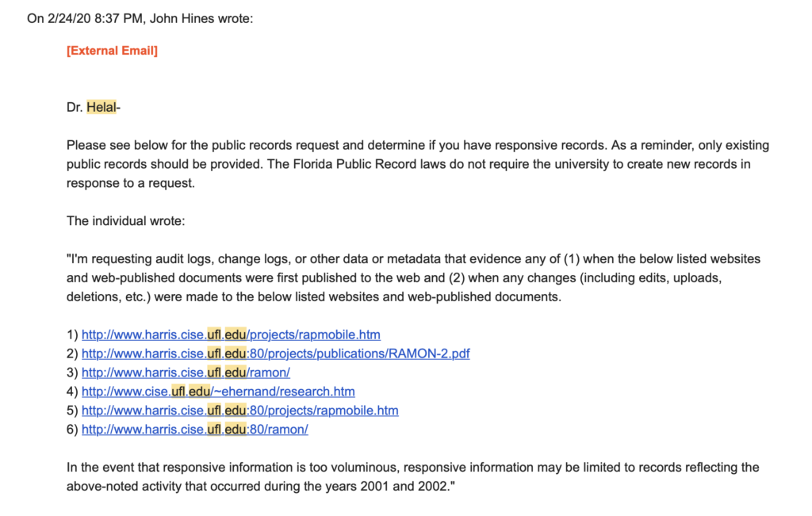Click the highlighted name Helal
This screenshot has height=516, width=812.
point(101,108)
